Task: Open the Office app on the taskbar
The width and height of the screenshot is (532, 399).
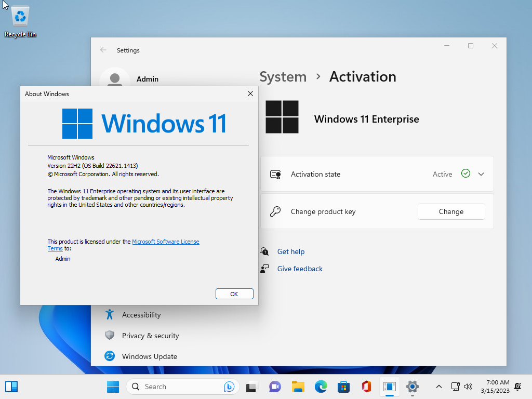Action: coord(366,387)
